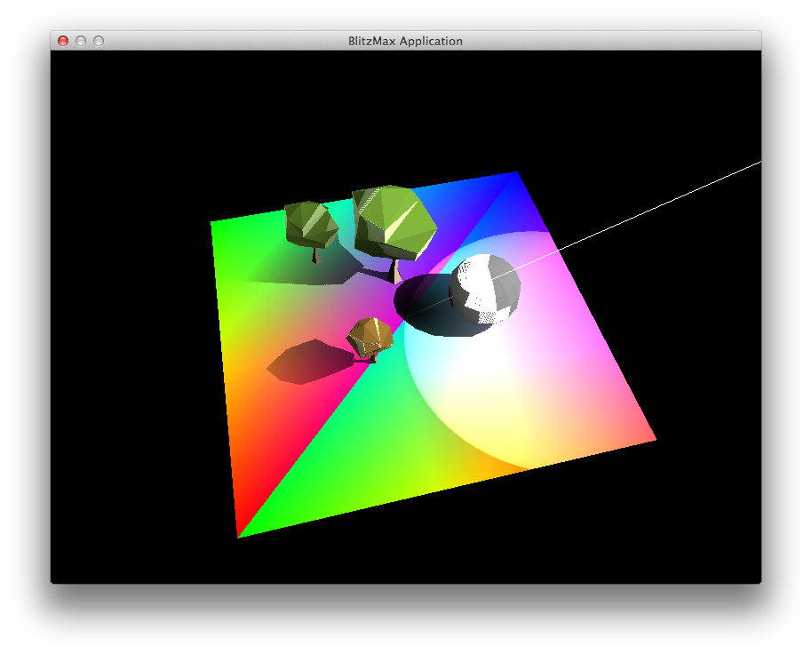The image size is (812, 654).
Task: Click the white sphere in the scene
Action: 485,289
